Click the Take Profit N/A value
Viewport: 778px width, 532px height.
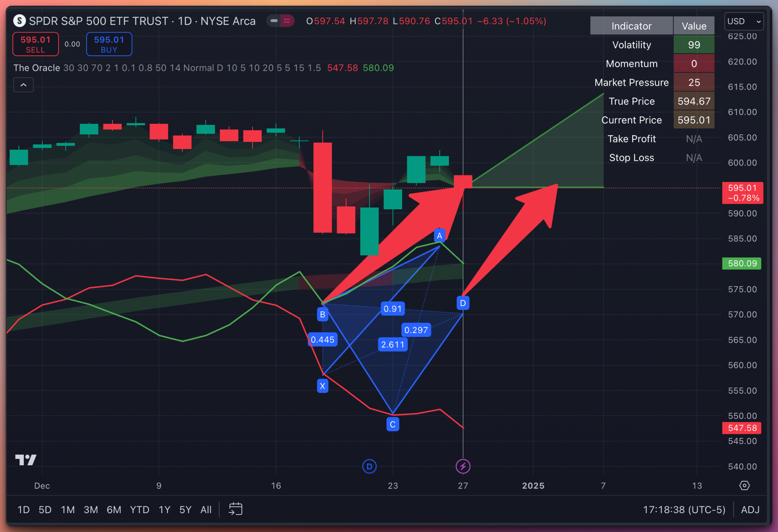tap(694, 139)
